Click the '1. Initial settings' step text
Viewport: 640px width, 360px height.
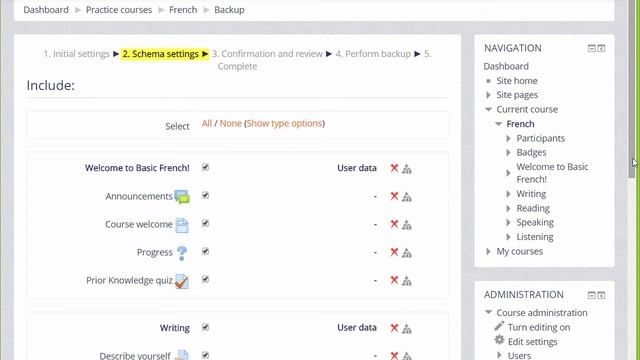point(76,54)
